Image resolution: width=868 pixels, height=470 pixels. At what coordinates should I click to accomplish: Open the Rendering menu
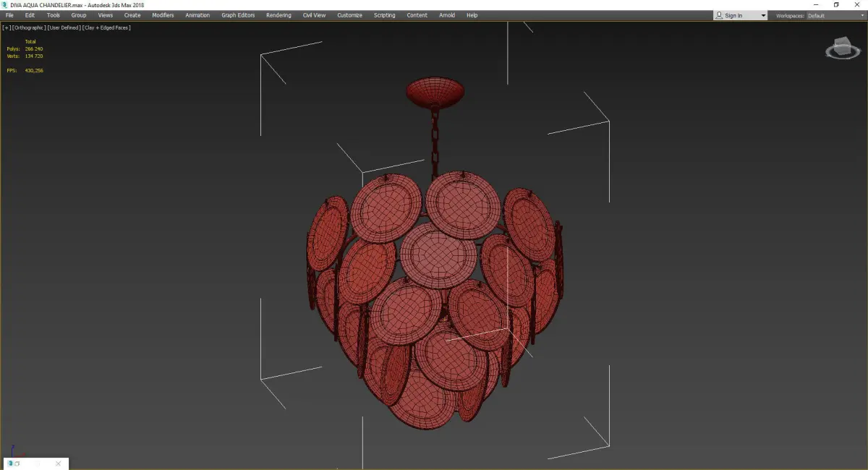[278, 15]
